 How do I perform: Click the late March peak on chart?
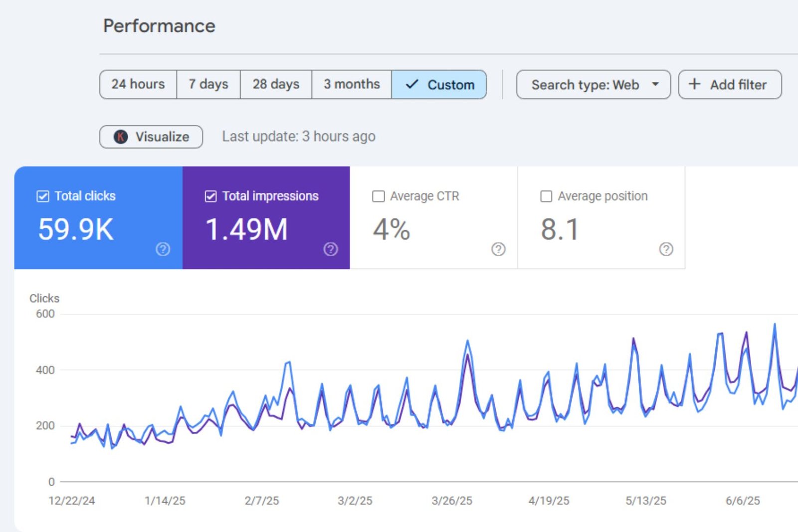[467, 342]
